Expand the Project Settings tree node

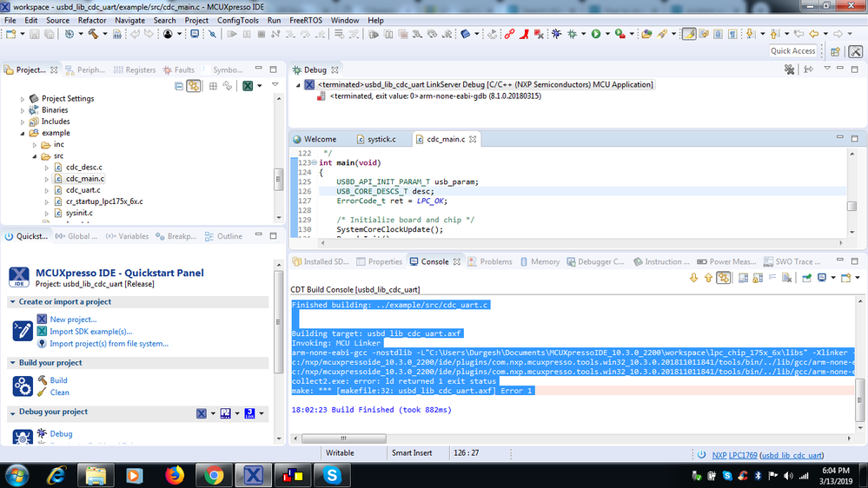coord(23,99)
